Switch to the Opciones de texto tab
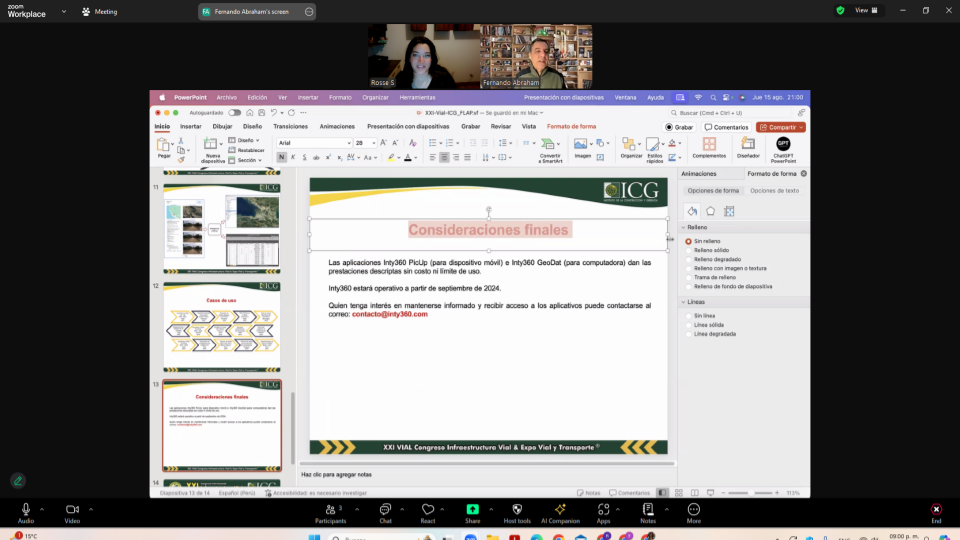The image size is (960, 540). [774, 190]
